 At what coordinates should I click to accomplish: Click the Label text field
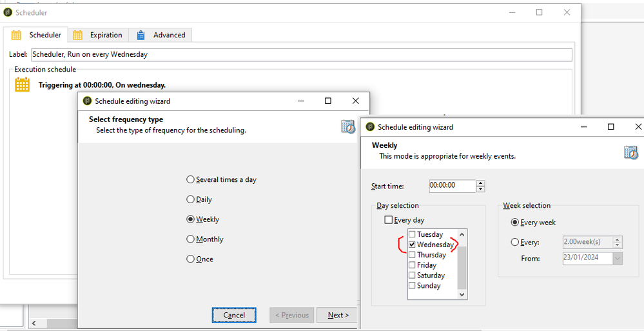tap(301, 55)
